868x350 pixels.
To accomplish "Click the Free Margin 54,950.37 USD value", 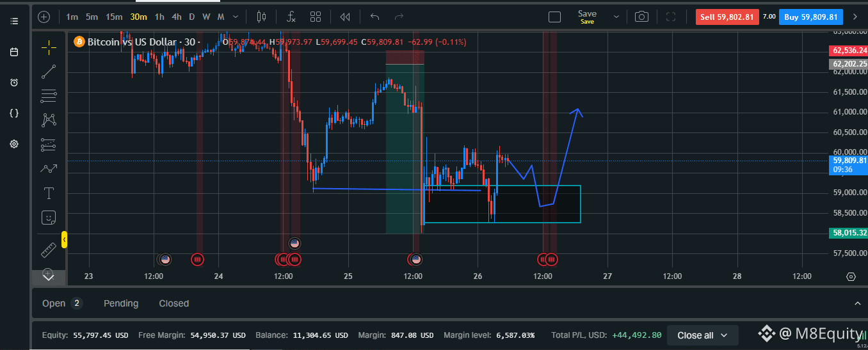I will tap(218, 335).
